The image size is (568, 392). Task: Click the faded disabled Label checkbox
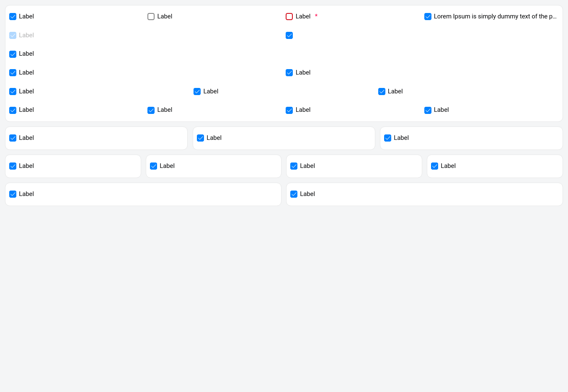point(13,36)
